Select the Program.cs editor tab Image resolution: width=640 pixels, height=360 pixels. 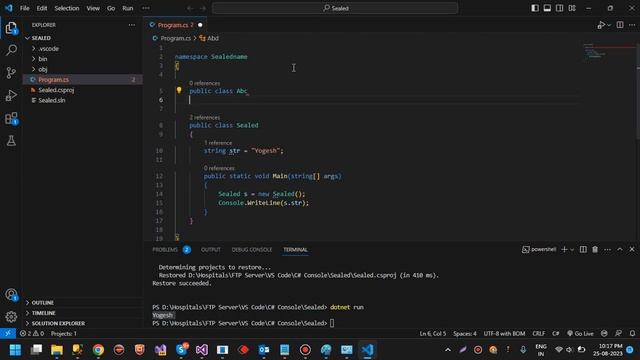tap(176, 25)
